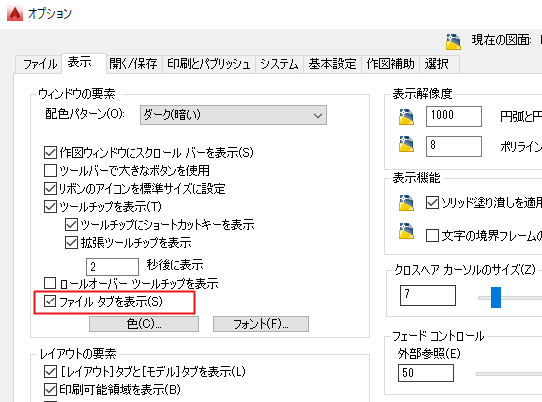Open the 基本設定 tab
The image size is (542, 402).
(332, 64)
